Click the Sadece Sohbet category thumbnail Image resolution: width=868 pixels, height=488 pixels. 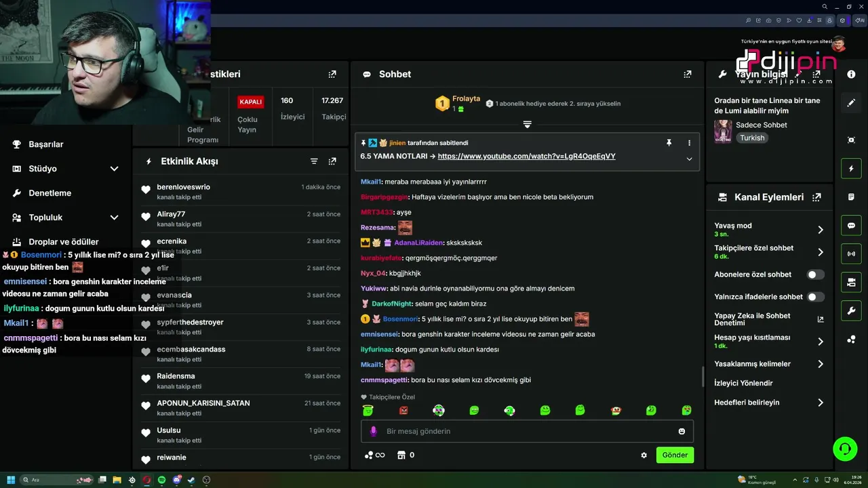(x=723, y=131)
